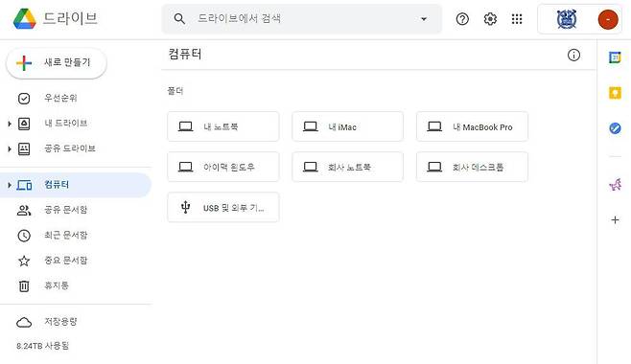631x364 pixels.
Task: Open 우선순위 in the sidebar
Action: click(76, 98)
